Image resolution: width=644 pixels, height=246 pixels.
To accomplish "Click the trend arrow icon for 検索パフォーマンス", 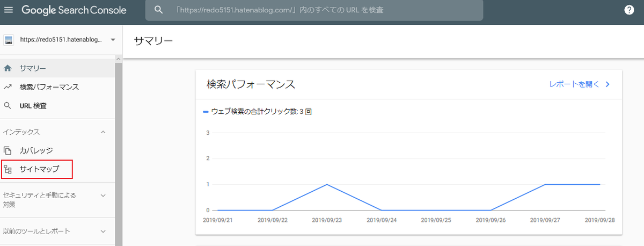I will point(8,87).
